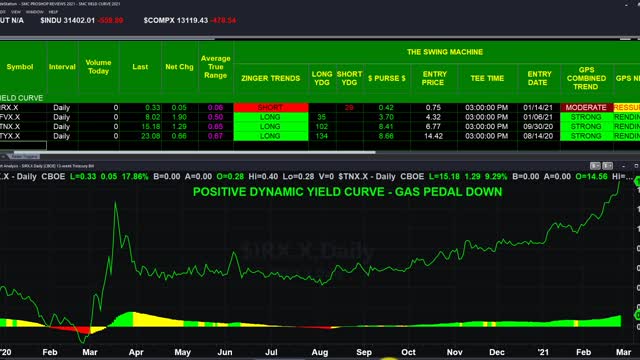The image size is (640, 360).
Task: Click the Last column header
Action: 140,67
